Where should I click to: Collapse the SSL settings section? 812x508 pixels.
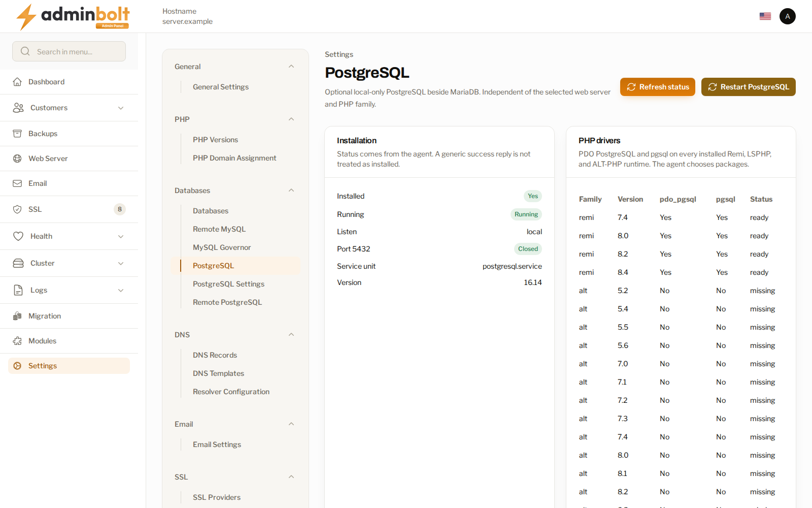(291, 477)
